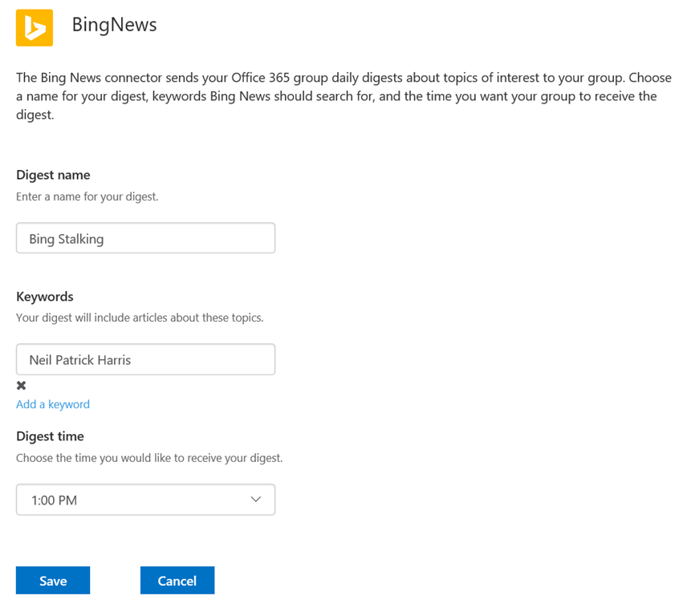675x616 pixels.
Task: Click the BingNews title text
Action: 114,25
